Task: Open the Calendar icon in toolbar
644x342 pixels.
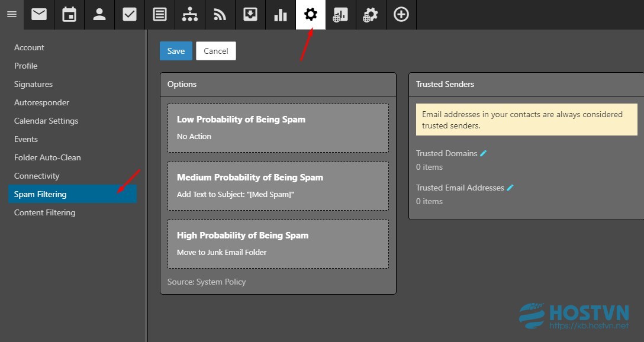Action: [x=69, y=14]
